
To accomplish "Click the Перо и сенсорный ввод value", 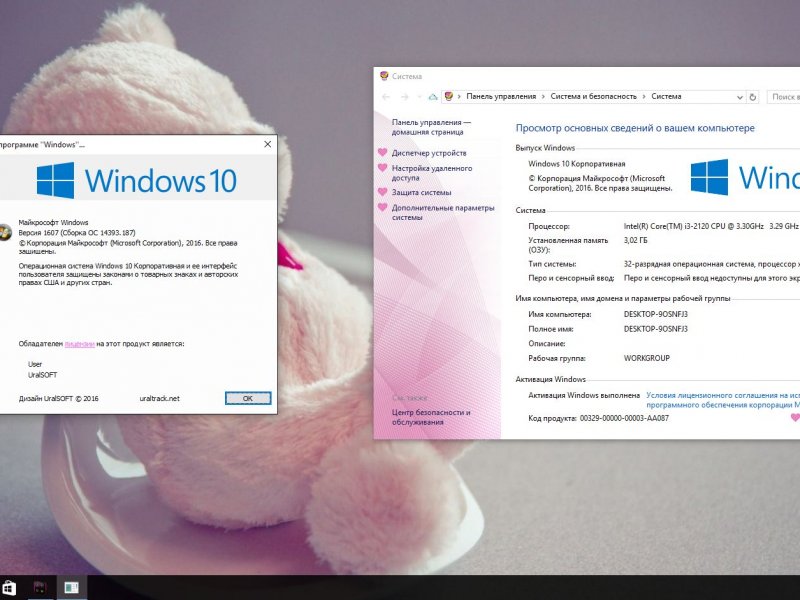I will click(x=712, y=279).
